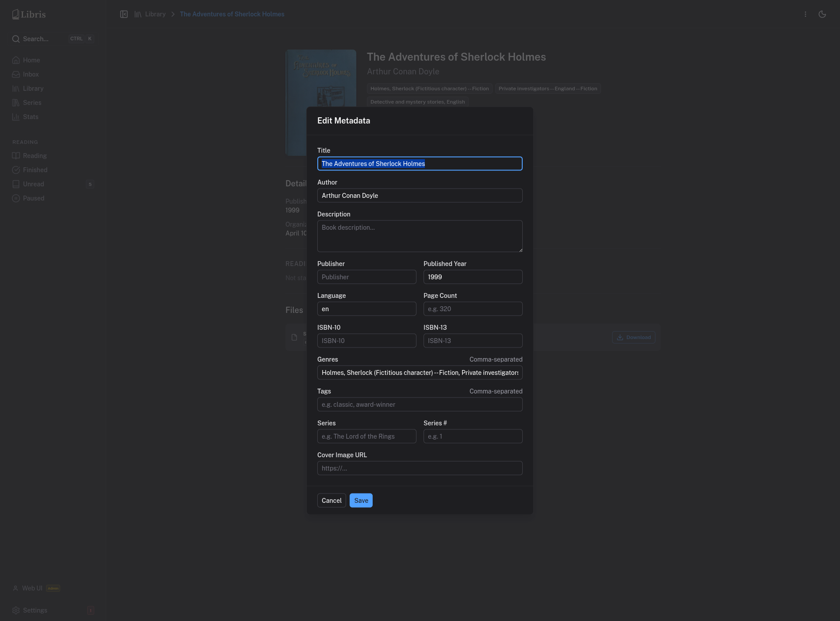This screenshot has width=840, height=621.
Task: Click the Reading open-book icon
Action: coord(16,156)
